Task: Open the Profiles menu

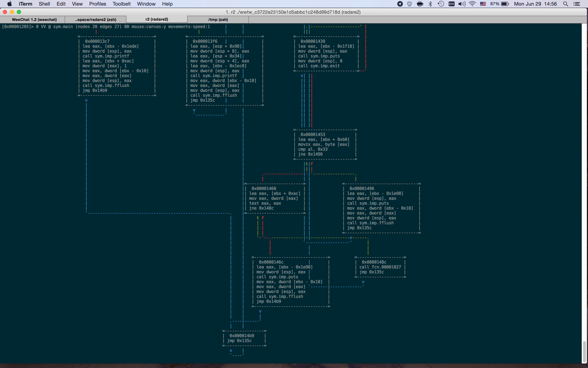Action: [x=97, y=4]
